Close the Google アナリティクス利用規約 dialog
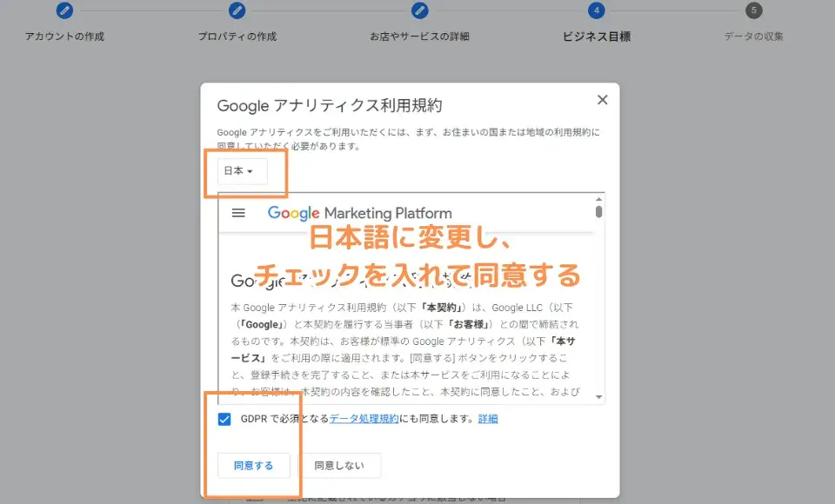This screenshot has height=504, width=835. point(602,100)
